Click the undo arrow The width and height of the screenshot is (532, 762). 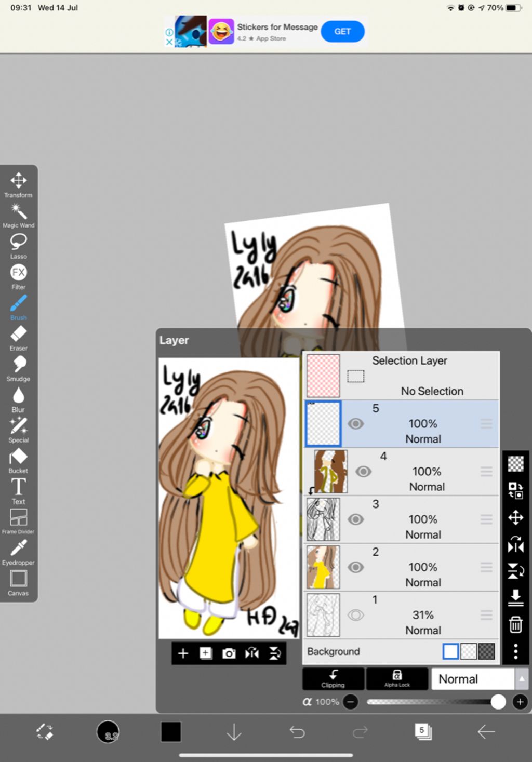click(297, 732)
